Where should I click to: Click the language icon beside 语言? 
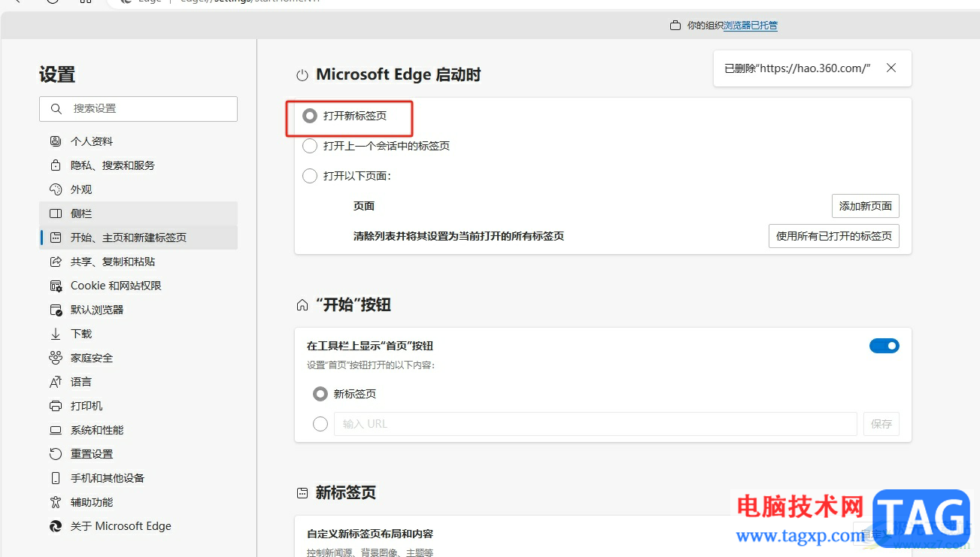point(56,382)
